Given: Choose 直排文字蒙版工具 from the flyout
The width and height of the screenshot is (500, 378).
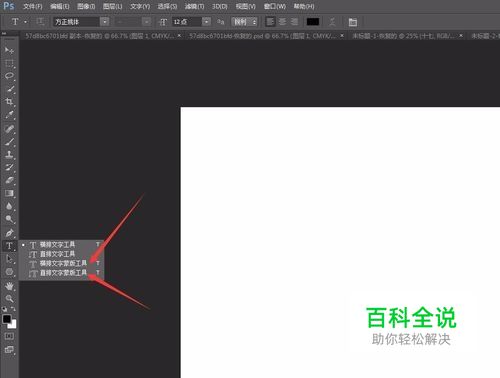Looking at the screenshot, I should click(61, 273).
